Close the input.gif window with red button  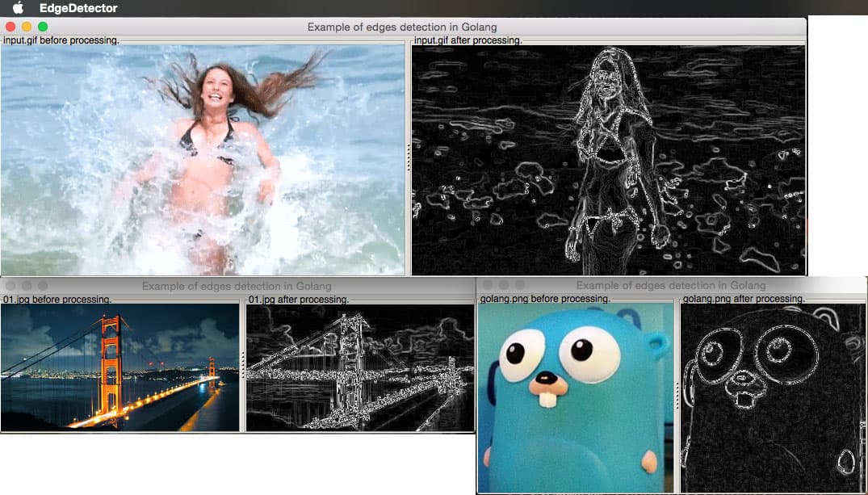(10, 27)
